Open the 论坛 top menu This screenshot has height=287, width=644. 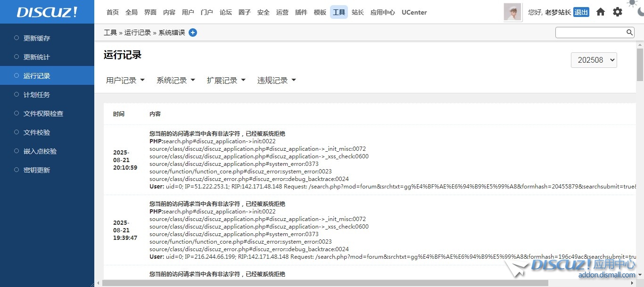(226, 12)
